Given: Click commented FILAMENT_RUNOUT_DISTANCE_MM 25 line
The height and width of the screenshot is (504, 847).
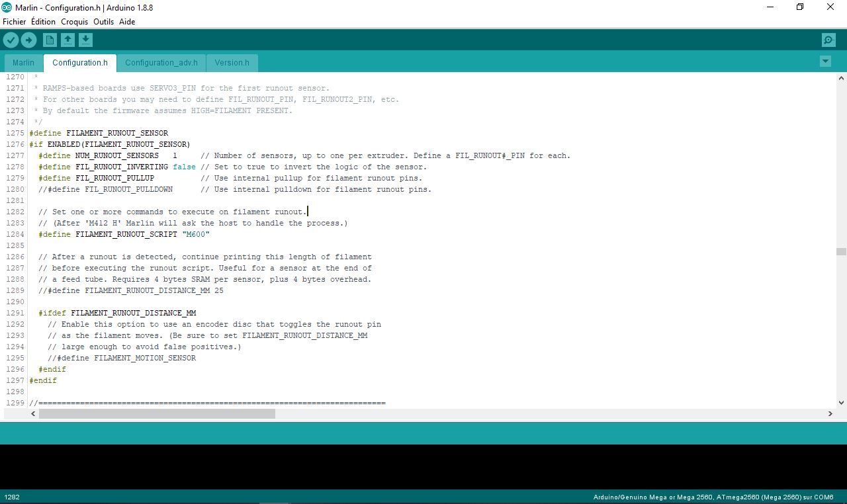Looking at the screenshot, I should (x=131, y=290).
